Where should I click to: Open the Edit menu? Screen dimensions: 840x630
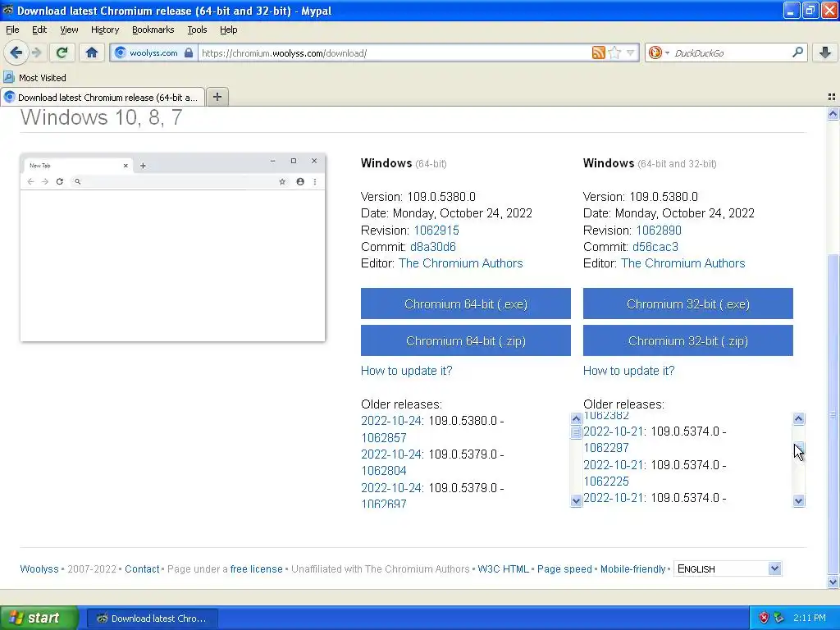pos(39,30)
